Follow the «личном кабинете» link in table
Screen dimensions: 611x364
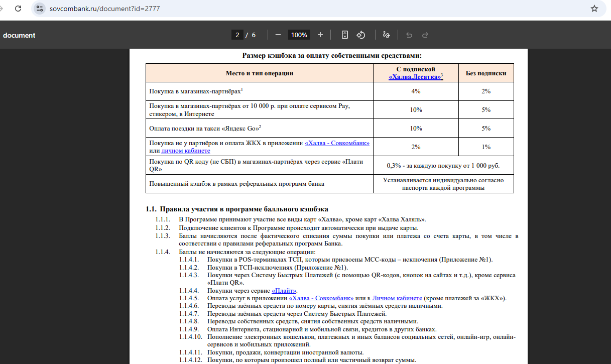186,151
